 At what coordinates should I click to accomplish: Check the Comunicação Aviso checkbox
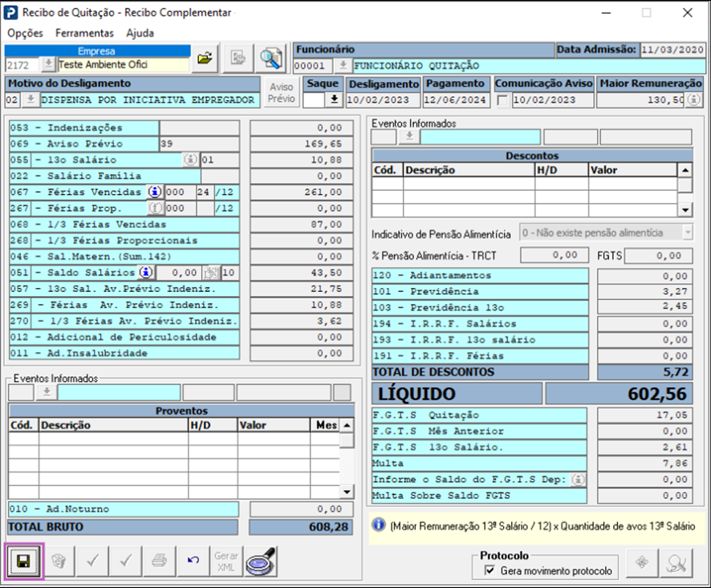(x=502, y=100)
